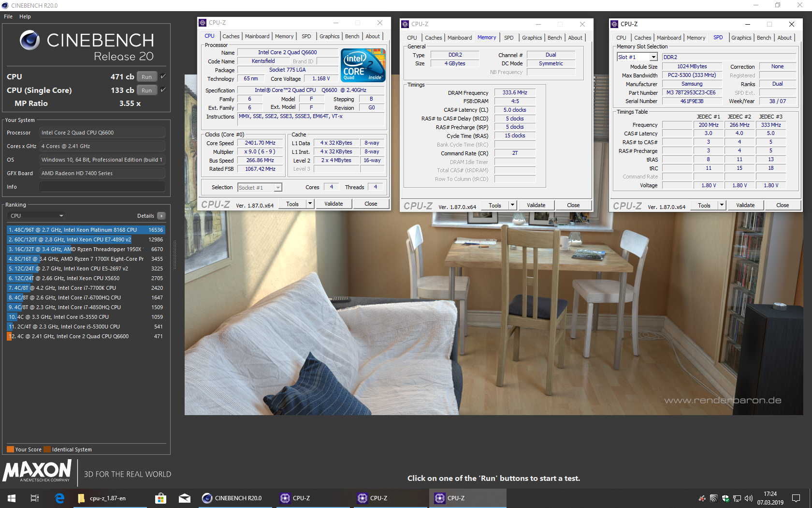Click the taskbar clock showing 17:24
The height and width of the screenshot is (508, 812).
(770, 498)
